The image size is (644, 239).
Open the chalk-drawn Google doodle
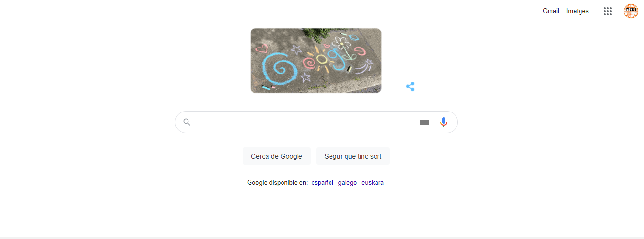316,61
